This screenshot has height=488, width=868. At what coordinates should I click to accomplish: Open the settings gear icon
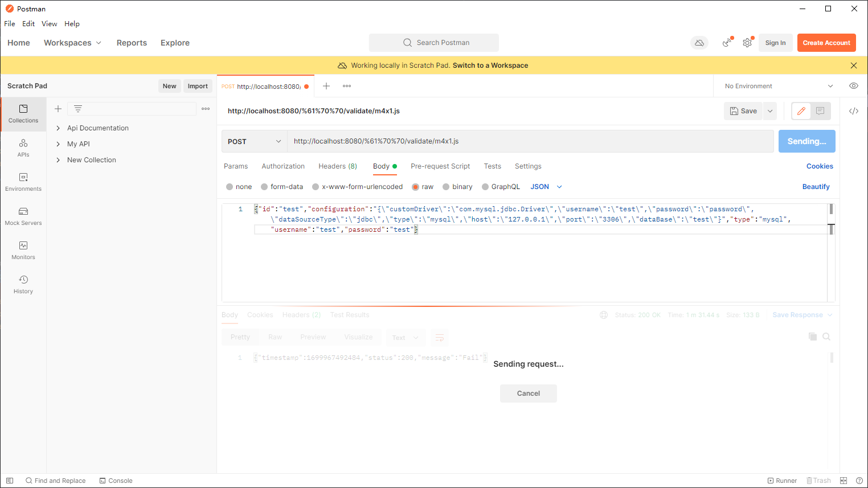[x=747, y=43]
